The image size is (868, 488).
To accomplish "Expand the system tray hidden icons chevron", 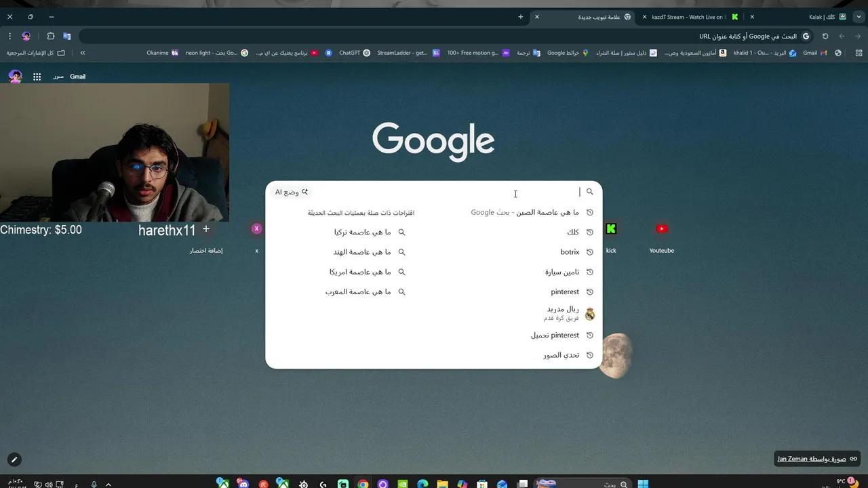I will tap(108, 484).
